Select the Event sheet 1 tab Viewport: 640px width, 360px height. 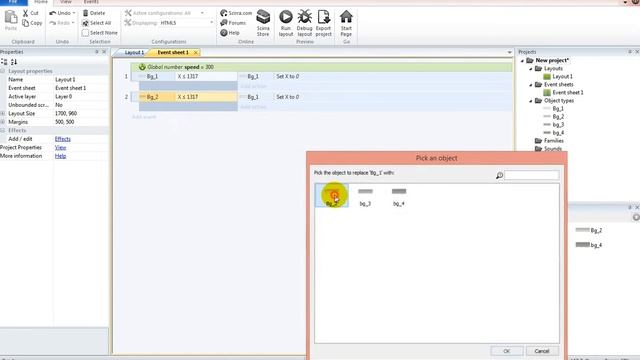click(173, 53)
